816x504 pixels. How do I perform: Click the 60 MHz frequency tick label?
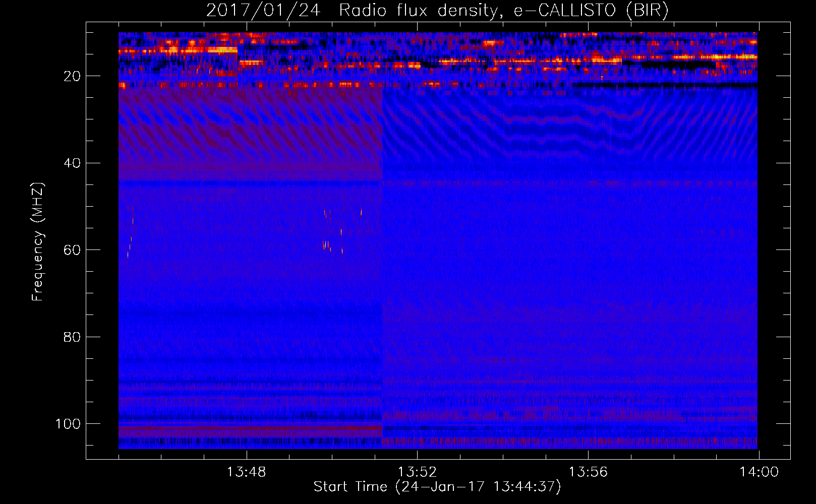pos(72,250)
